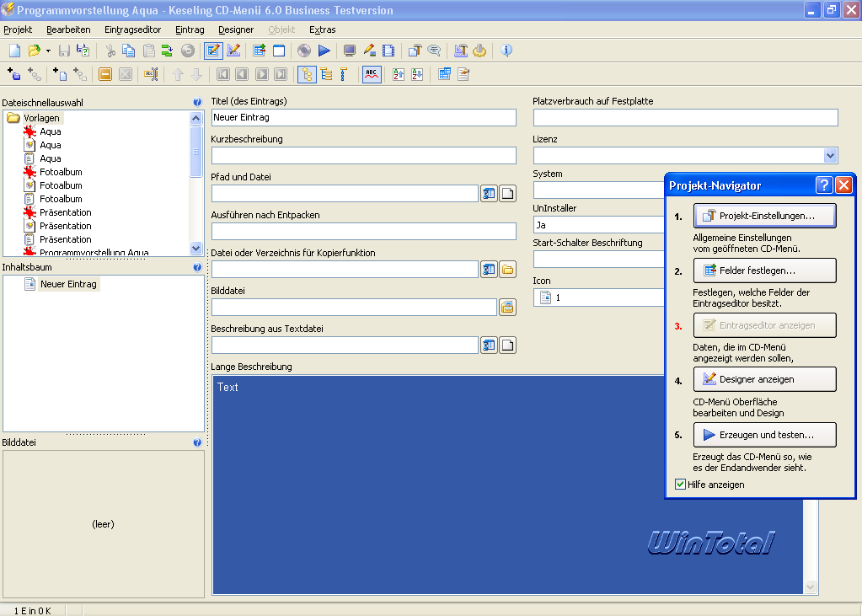This screenshot has height=616, width=862.
Task: Click the blue play arrow toolbar icon
Action: point(324,51)
